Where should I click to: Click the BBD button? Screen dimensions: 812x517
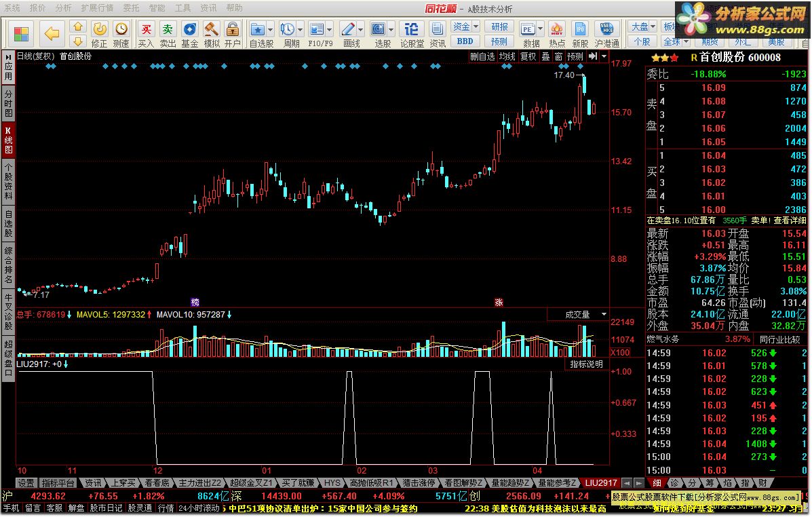[465, 41]
